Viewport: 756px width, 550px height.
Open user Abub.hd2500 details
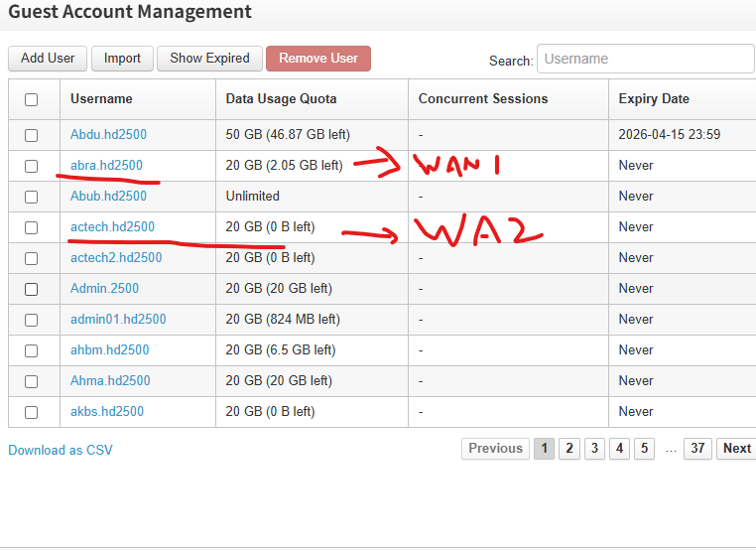pyautogui.click(x=108, y=197)
